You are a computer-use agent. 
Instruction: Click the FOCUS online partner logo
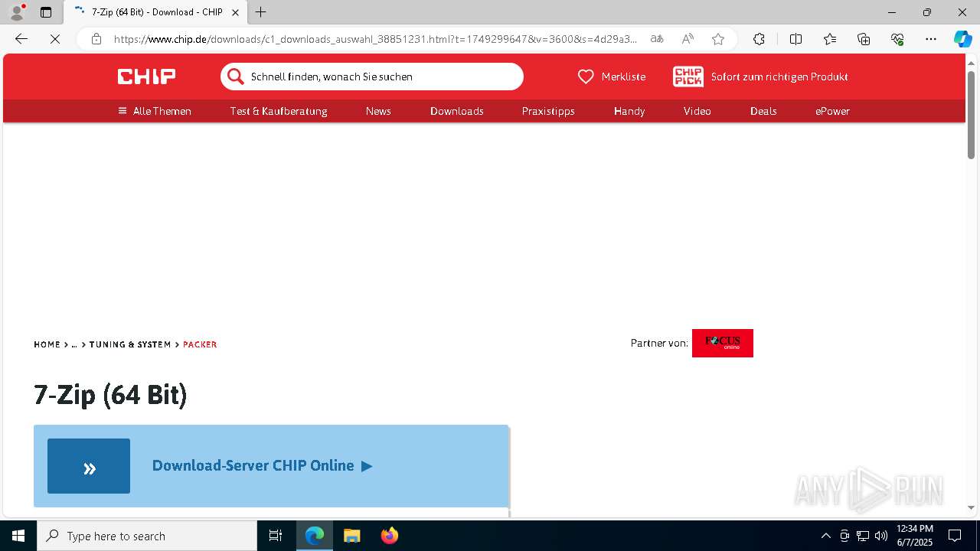coord(723,343)
